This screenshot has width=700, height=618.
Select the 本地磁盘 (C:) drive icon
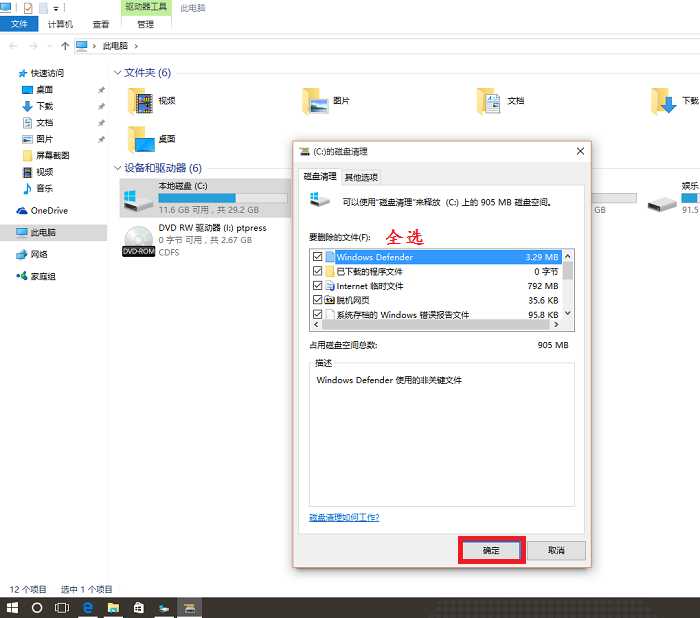[x=138, y=200]
